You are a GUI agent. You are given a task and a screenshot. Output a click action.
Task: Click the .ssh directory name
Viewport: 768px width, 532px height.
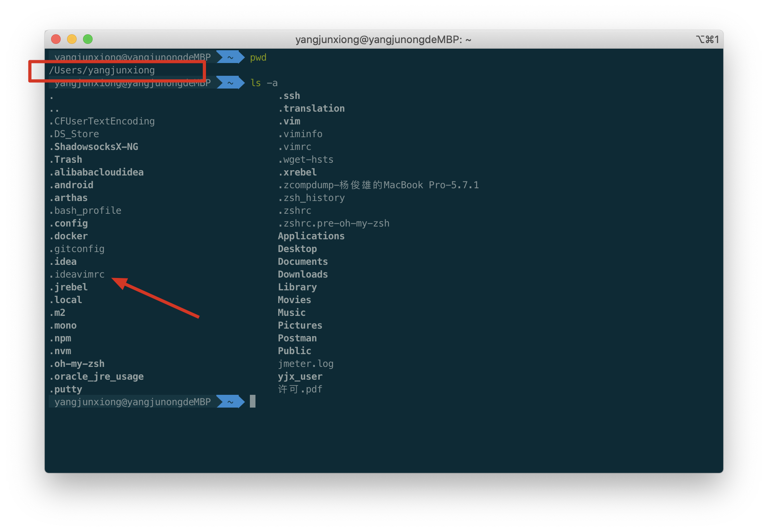click(289, 96)
